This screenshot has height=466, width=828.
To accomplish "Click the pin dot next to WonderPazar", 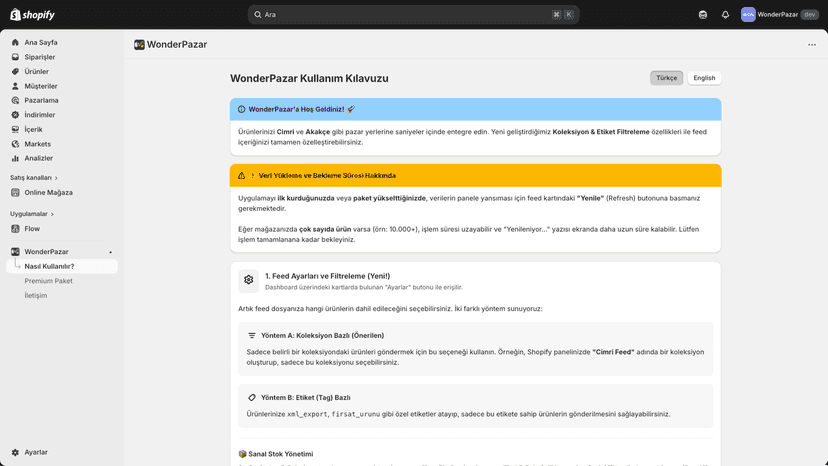I will coord(110,252).
